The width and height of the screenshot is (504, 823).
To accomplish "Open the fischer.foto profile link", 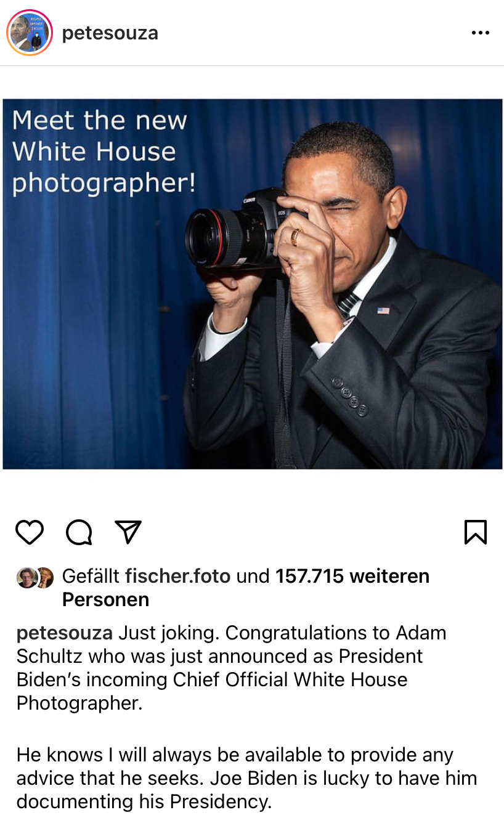I will [x=177, y=577].
